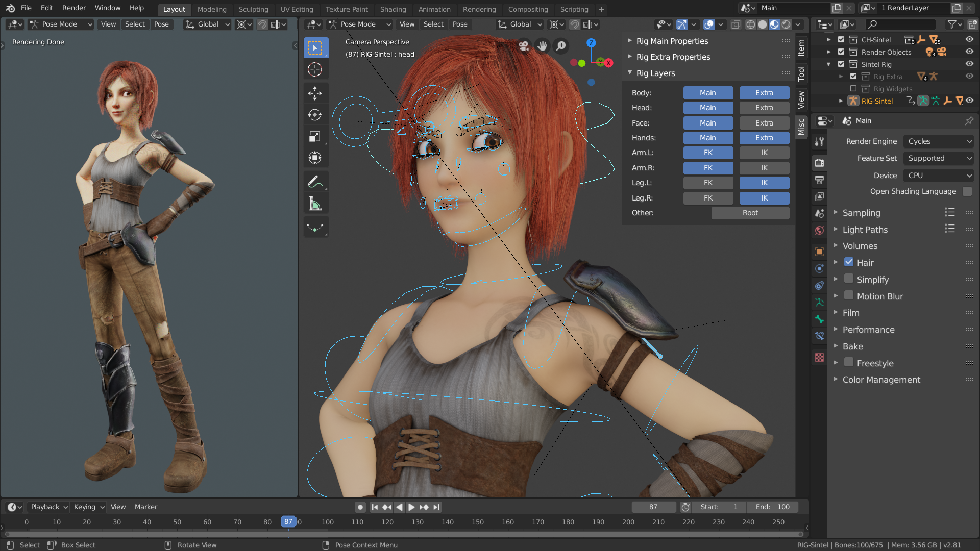The height and width of the screenshot is (551, 980).
Task: Click frame 150 on the timeline
Action: tap(478, 522)
